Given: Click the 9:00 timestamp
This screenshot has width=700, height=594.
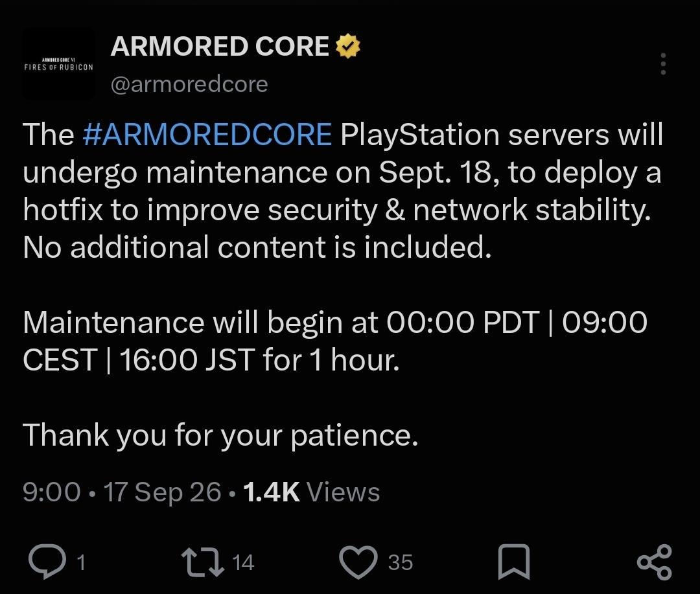Looking at the screenshot, I should (52, 492).
